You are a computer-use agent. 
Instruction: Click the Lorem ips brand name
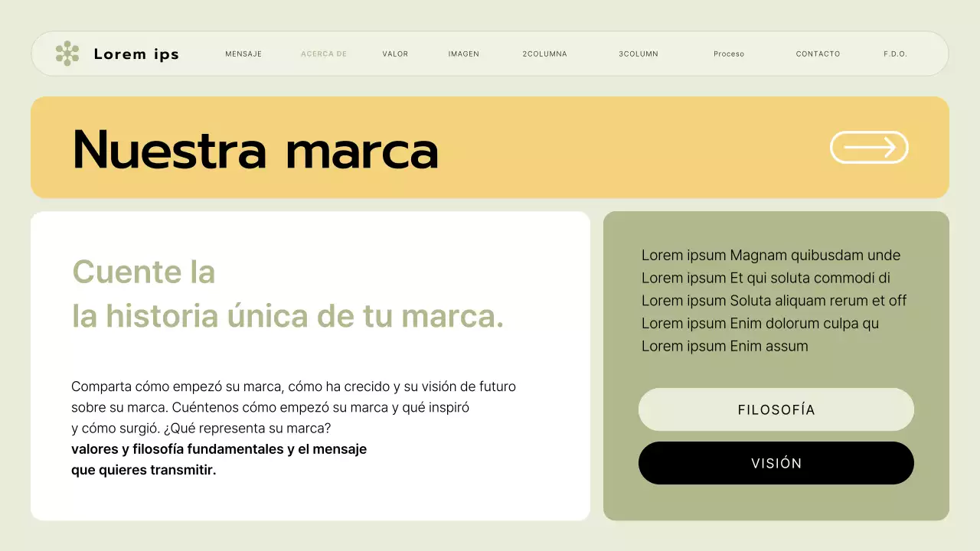click(136, 54)
